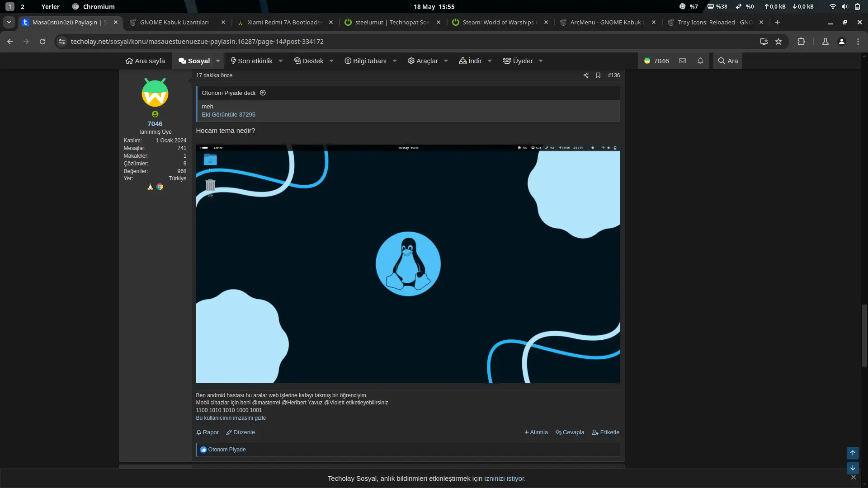Click Etiketle to tag
This screenshot has height=488, width=868.
pyautogui.click(x=606, y=432)
